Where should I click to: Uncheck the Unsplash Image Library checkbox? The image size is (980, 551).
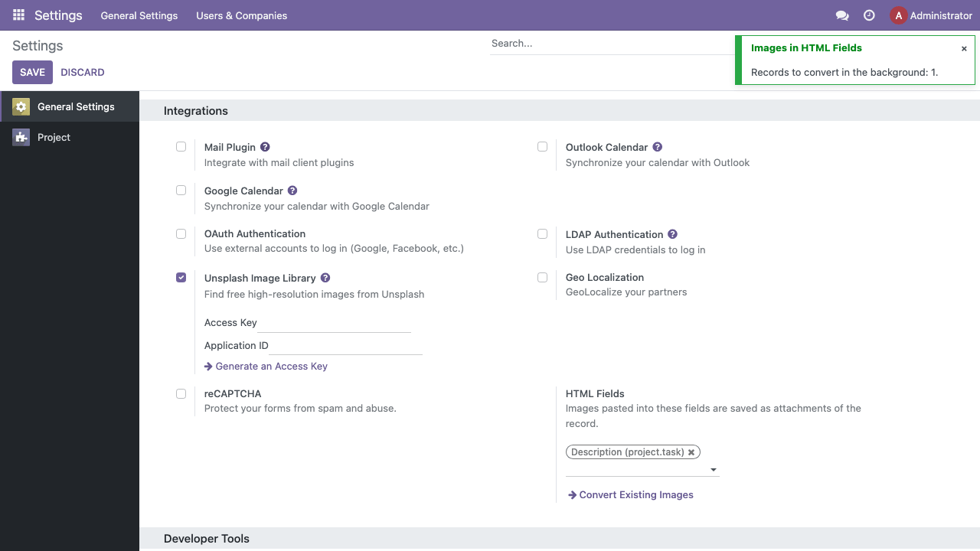(181, 277)
